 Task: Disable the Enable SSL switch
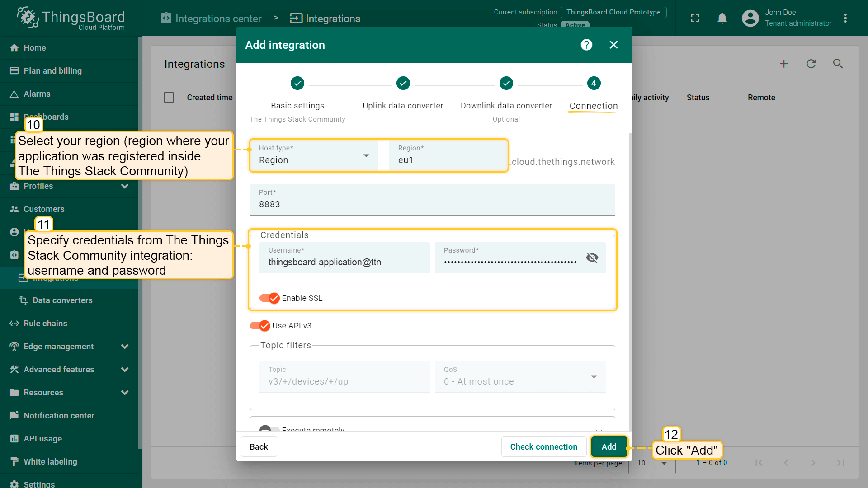click(x=269, y=298)
